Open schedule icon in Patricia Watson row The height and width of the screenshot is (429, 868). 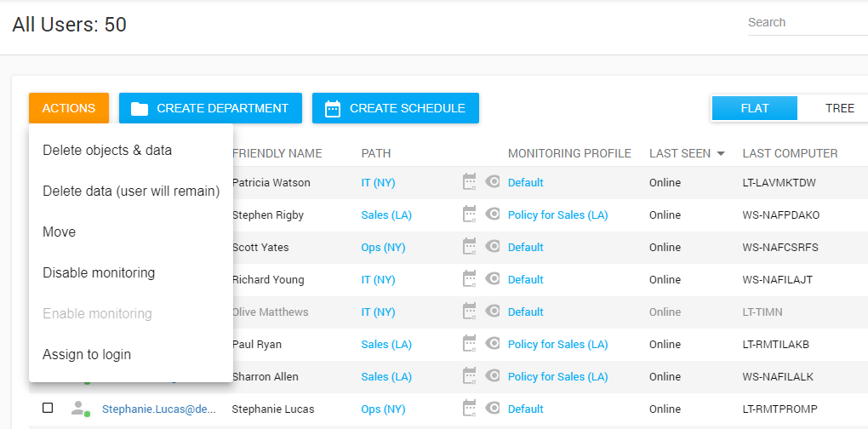470,182
